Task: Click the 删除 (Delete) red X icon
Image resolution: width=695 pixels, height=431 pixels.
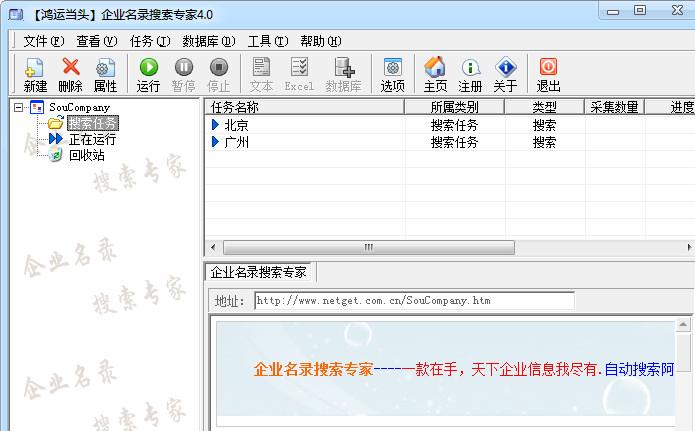Action: point(70,67)
